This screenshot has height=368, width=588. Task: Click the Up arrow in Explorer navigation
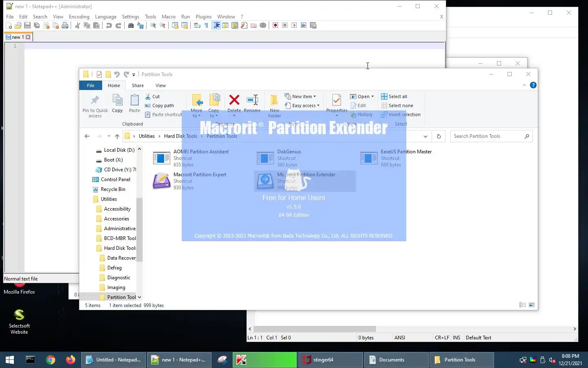[x=117, y=136]
